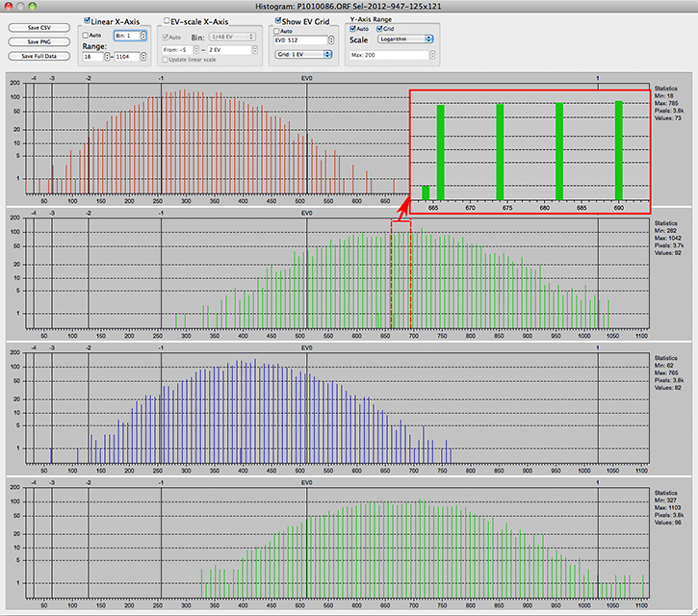Toggle the Linear X-Axis checkbox
Image resolution: width=698 pixels, height=616 pixels.
87,21
